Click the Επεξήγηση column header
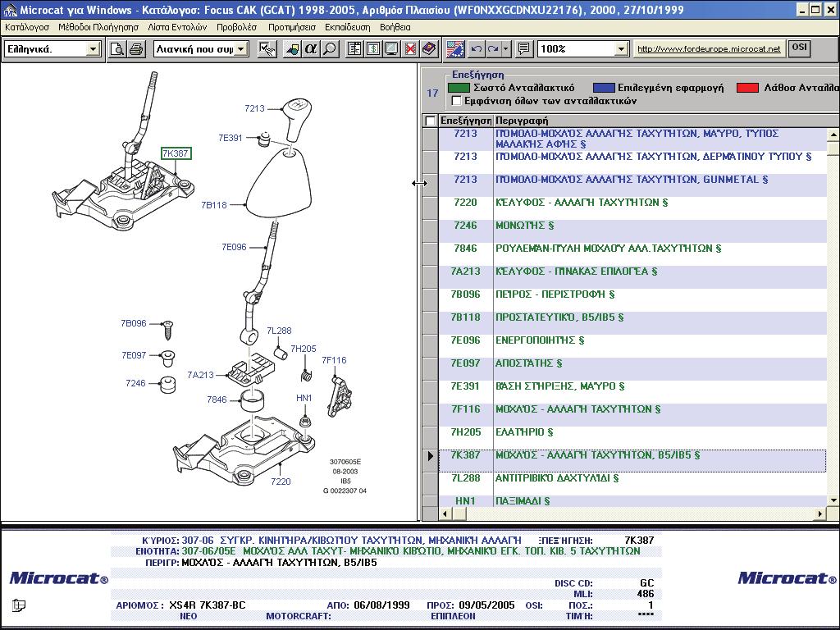 click(x=466, y=121)
